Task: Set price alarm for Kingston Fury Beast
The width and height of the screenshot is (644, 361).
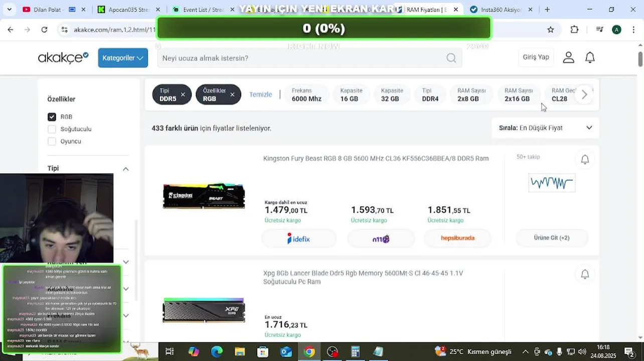Action: click(x=585, y=159)
